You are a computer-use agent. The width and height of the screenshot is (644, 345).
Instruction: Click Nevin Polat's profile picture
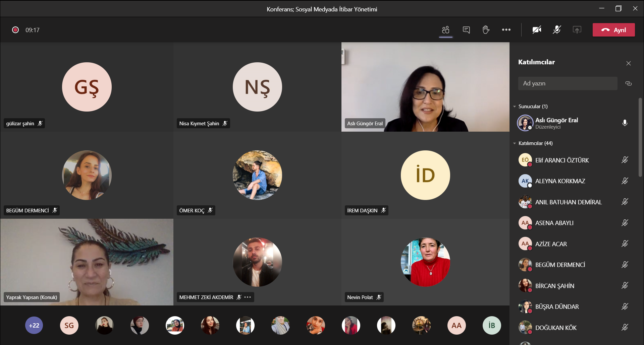pos(425,262)
